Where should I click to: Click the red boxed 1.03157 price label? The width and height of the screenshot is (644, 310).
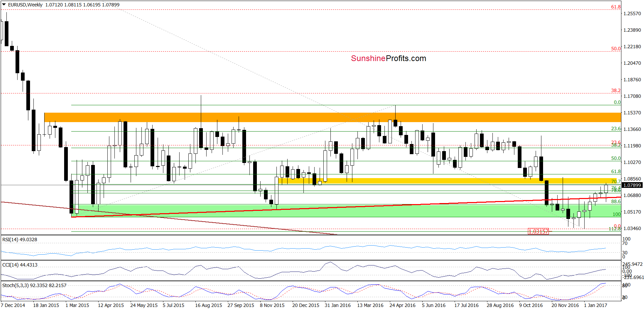pyautogui.click(x=538, y=231)
